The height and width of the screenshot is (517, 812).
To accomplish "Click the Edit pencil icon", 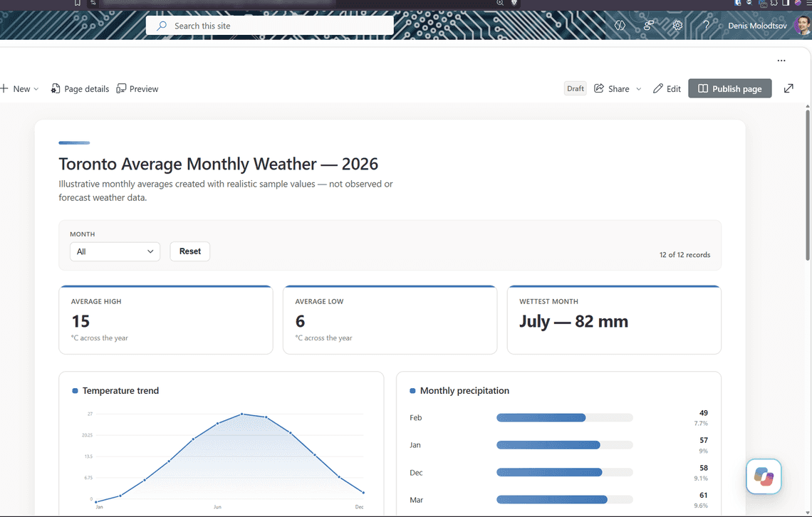I will point(657,88).
